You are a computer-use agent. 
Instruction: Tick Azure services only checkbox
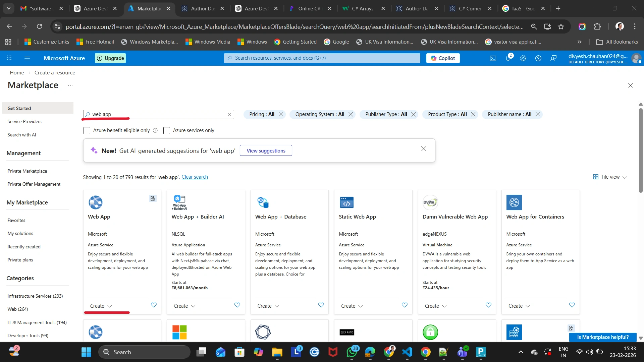click(x=167, y=131)
